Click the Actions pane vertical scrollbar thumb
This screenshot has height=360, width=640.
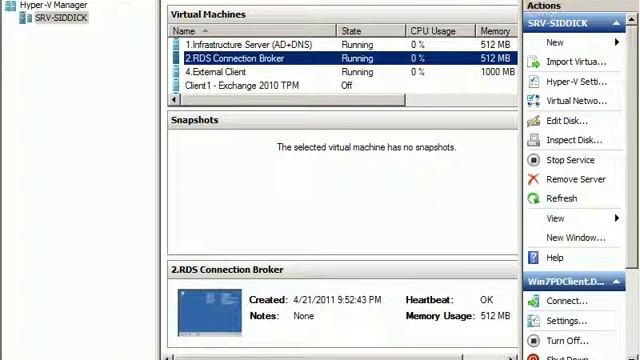pos(632,146)
